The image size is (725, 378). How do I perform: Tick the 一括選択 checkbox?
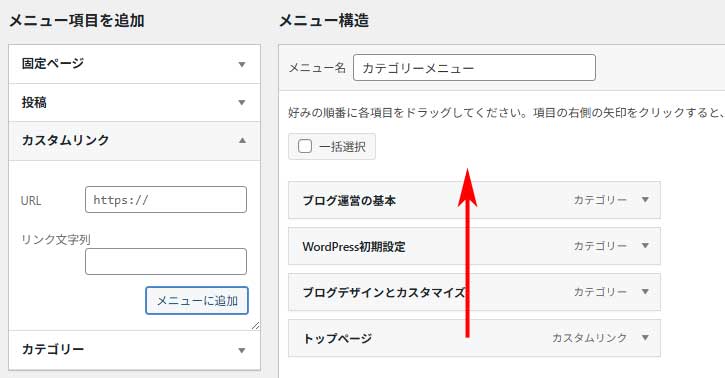pos(305,146)
